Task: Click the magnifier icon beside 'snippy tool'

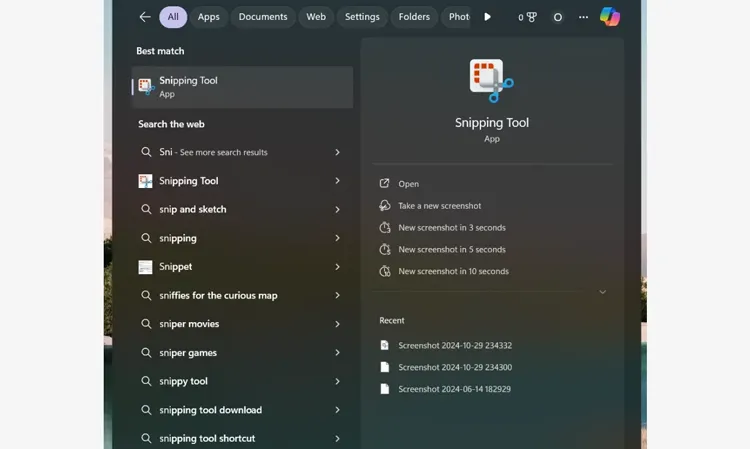Action: point(146,381)
